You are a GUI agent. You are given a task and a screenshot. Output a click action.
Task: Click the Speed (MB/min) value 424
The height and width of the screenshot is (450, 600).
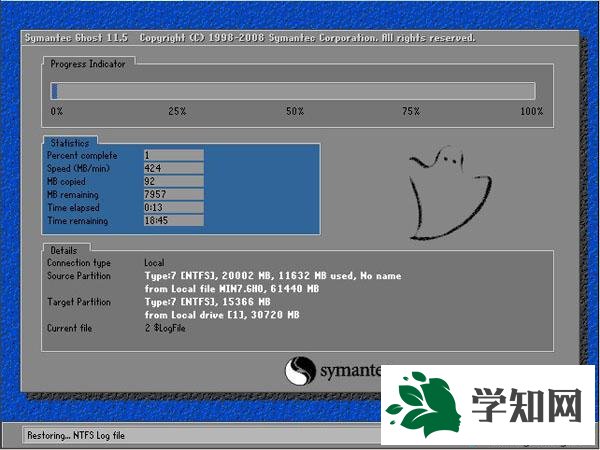tap(174, 168)
